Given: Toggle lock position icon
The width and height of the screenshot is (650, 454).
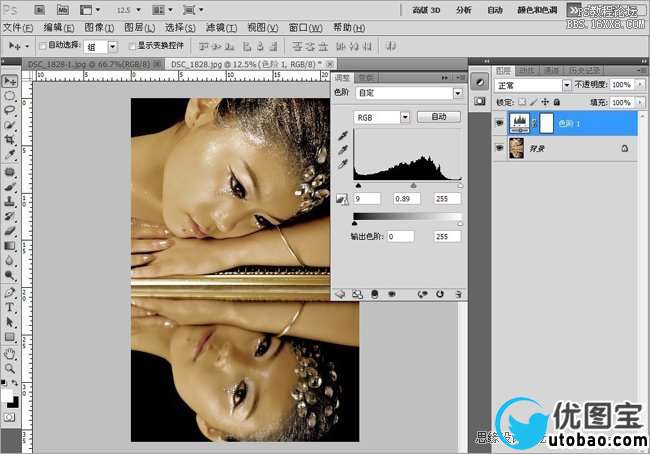Looking at the screenshot, I should pos(546,102).
